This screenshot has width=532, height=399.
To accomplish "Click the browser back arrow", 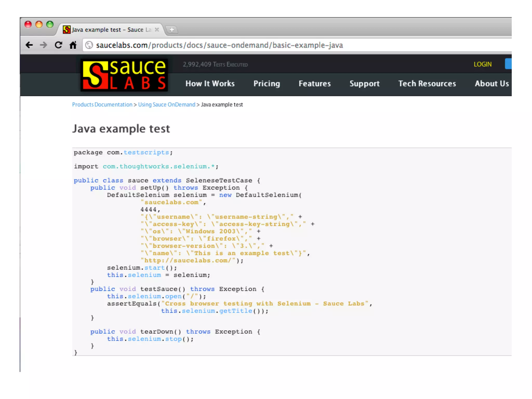I will coord(29,45).
